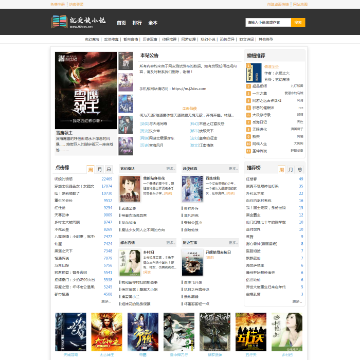The height and width of the screenshot is (360, 360).
Task: Click the blue book cover in recommendation sidebar
Action: (254, 73)
